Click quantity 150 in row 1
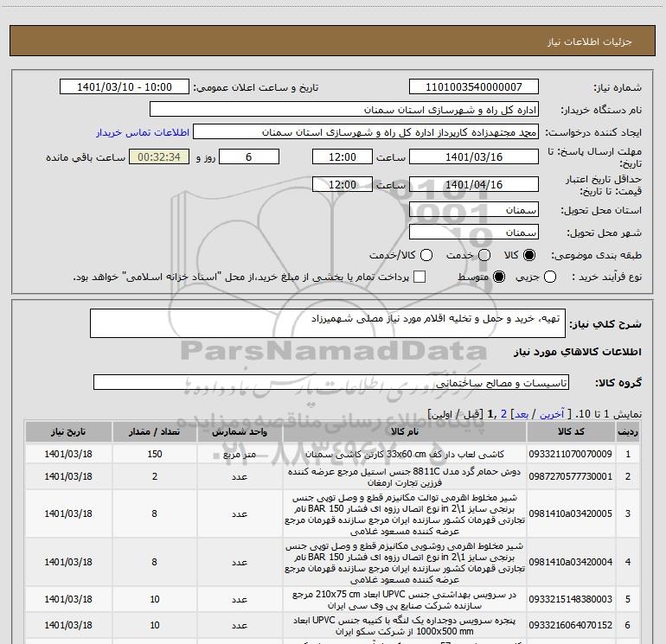This screenshot has height=644, width=666. pos(155,454)
